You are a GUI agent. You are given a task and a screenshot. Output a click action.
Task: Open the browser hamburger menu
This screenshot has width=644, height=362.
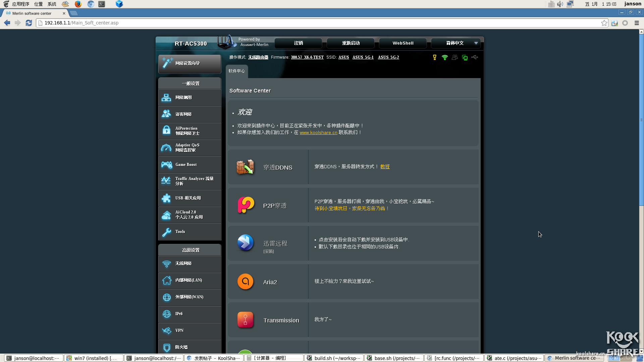(x=637, y=23)
